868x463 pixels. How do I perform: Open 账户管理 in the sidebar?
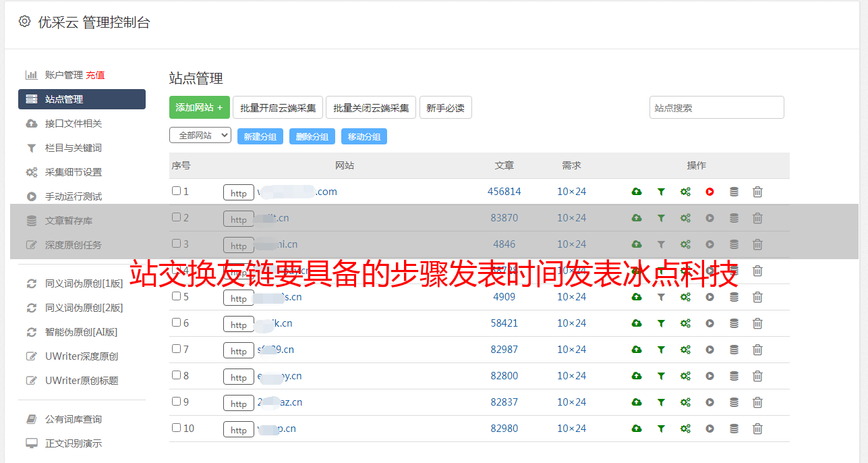pos(64,75)
